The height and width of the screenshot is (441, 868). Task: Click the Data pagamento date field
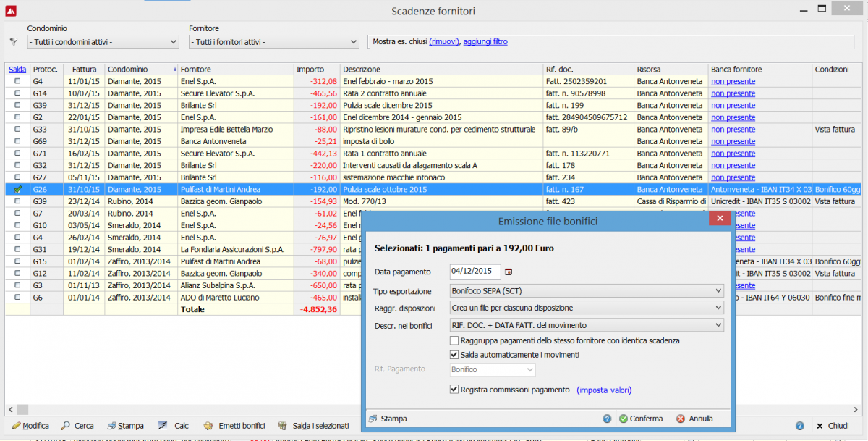[x=475, y=272]
